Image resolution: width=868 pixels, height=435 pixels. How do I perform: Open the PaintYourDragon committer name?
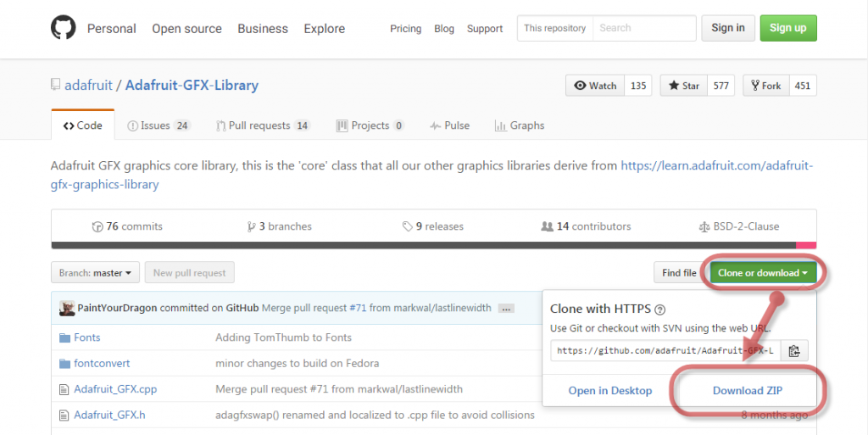117,309
